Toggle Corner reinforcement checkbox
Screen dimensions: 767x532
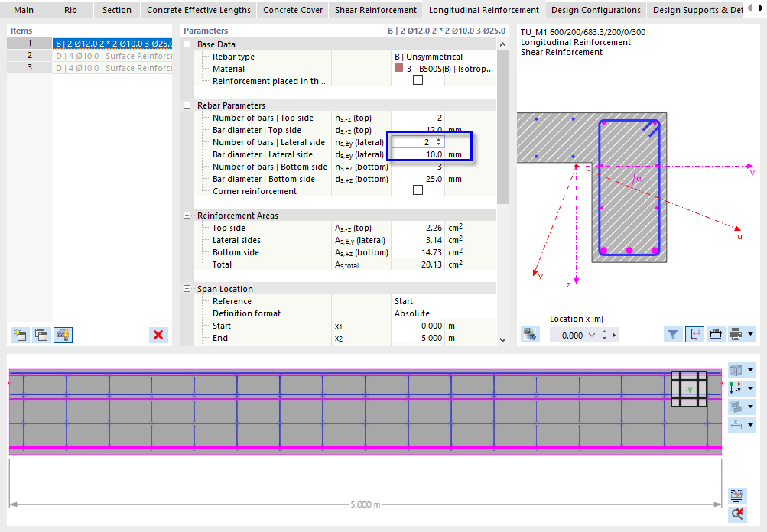click(418, 190)
